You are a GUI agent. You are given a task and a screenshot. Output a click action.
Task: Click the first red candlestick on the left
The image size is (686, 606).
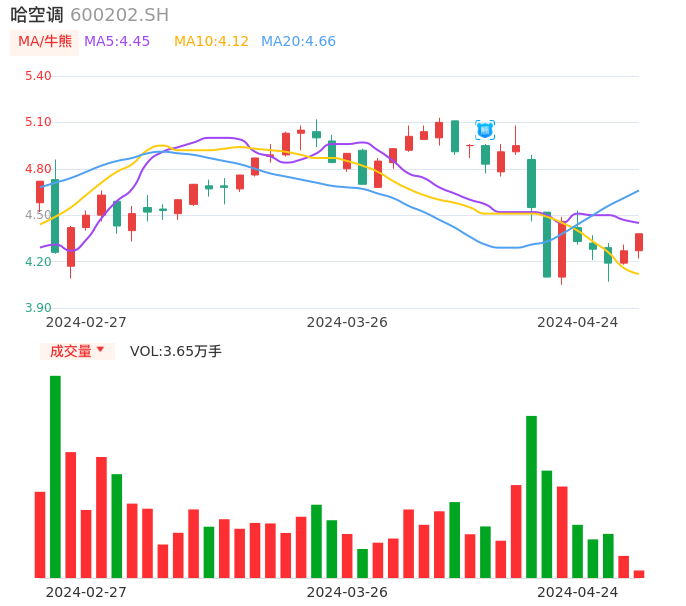pyautogui.click(x=40, y=192)
